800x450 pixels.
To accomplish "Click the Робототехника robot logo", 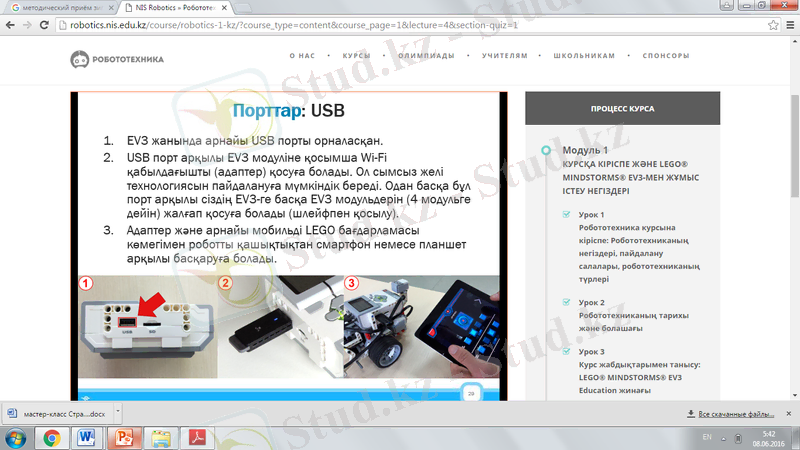I will coord(79,59).
